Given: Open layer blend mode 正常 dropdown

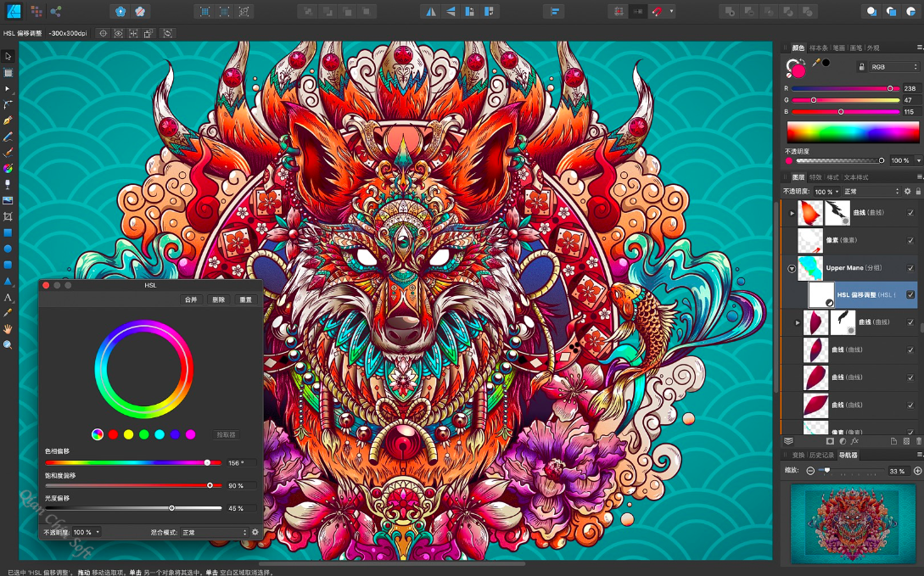Looking at the screenshot, I should coord(871,192).
